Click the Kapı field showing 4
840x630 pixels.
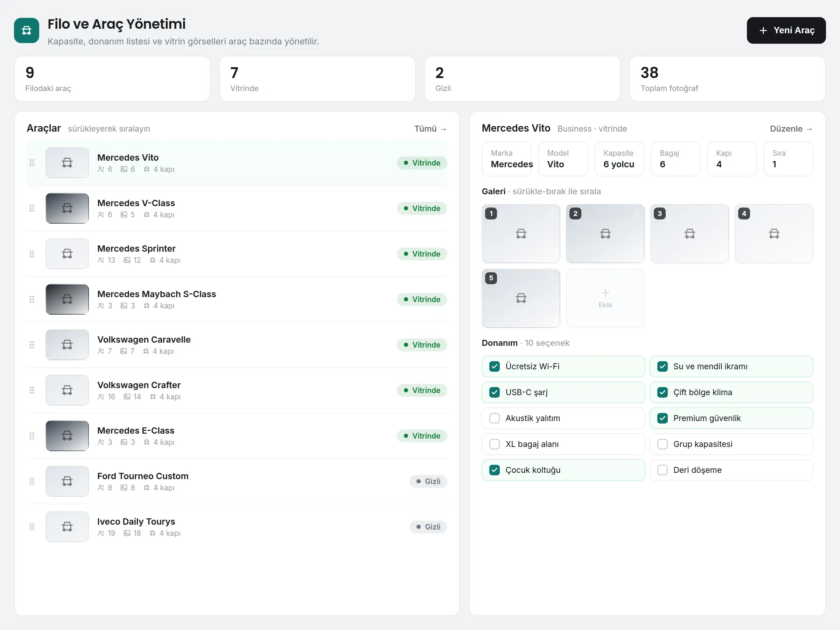coord(732,159)
